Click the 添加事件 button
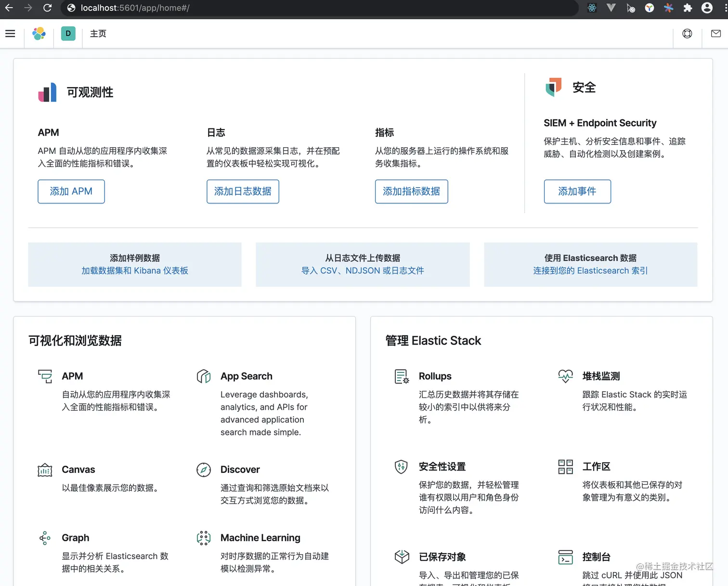 tap(577, 191)
